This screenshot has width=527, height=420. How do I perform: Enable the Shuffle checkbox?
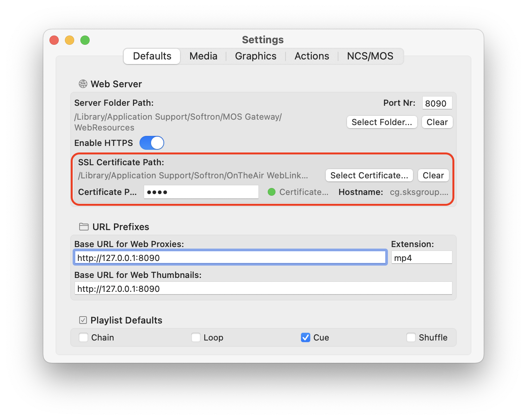[x=411, y=337]
